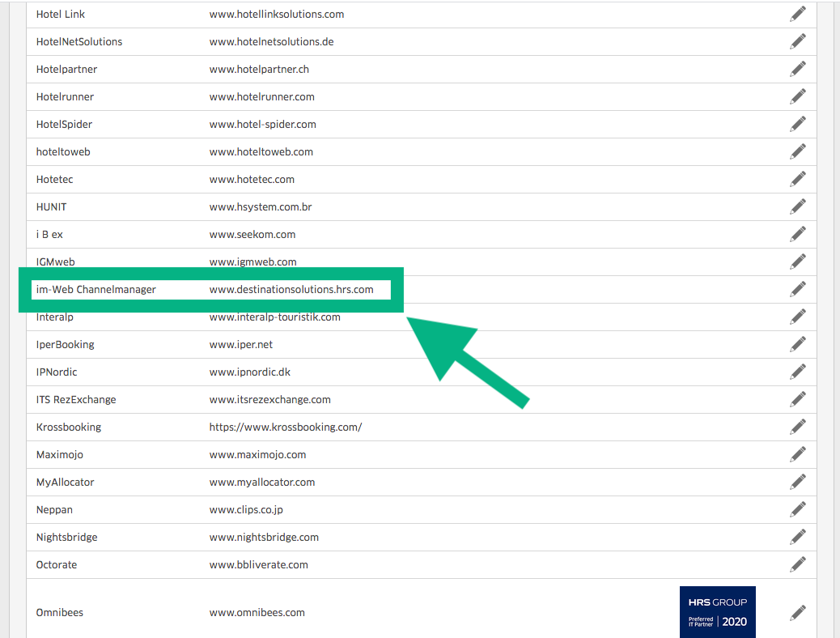Viewport: 840px width, 638px height.
Task: Click www.seekom.com URL
Action: [252, 234]
